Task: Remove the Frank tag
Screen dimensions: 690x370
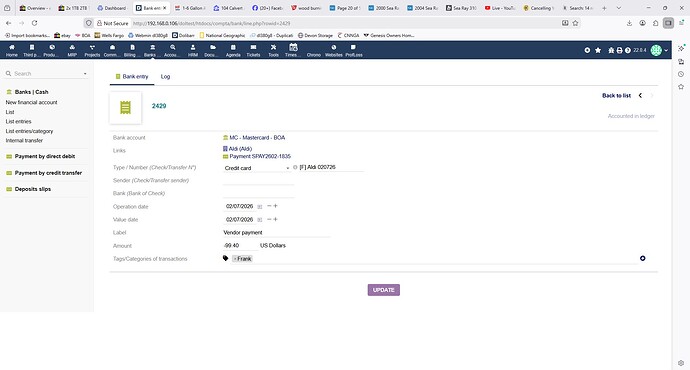Action: (235, 259)
